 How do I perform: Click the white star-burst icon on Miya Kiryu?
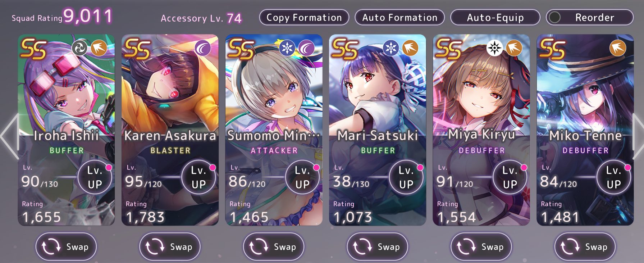(x=495, y=48)
